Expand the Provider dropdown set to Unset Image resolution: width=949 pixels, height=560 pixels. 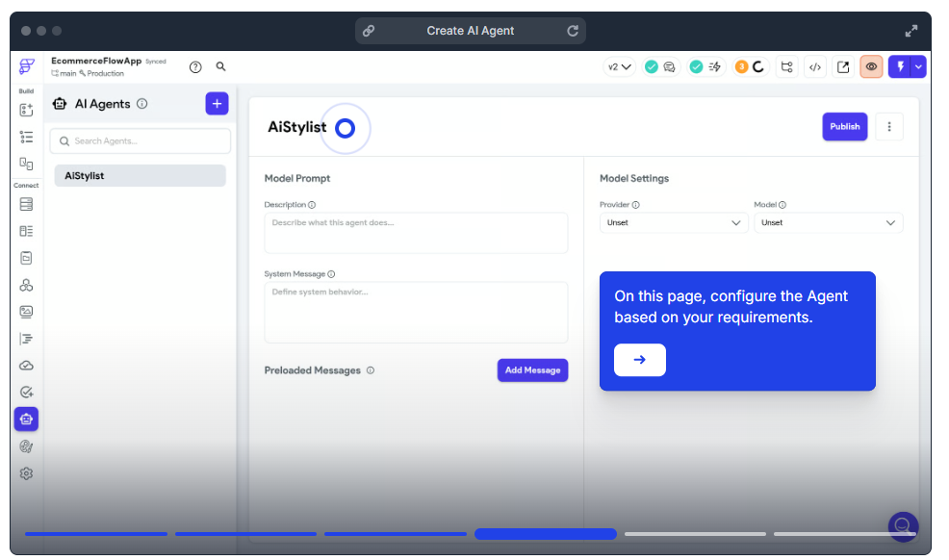pos(674,222)
